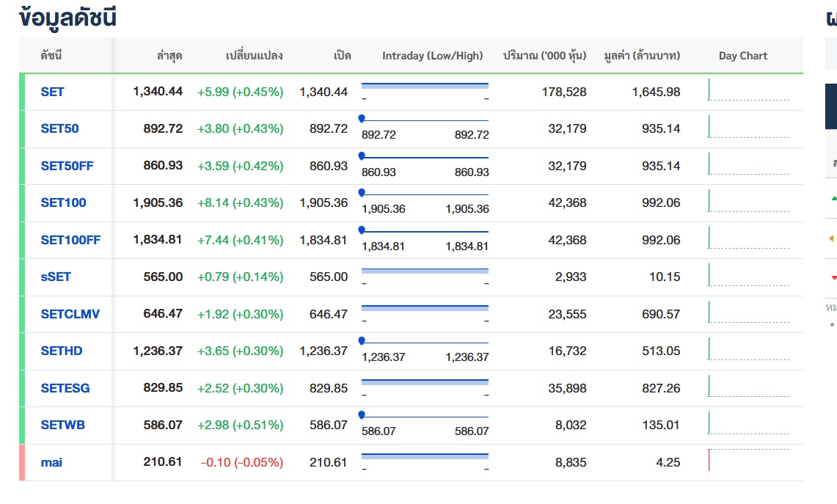Click the SETWB intraday range bar

(x=425, y=417)
